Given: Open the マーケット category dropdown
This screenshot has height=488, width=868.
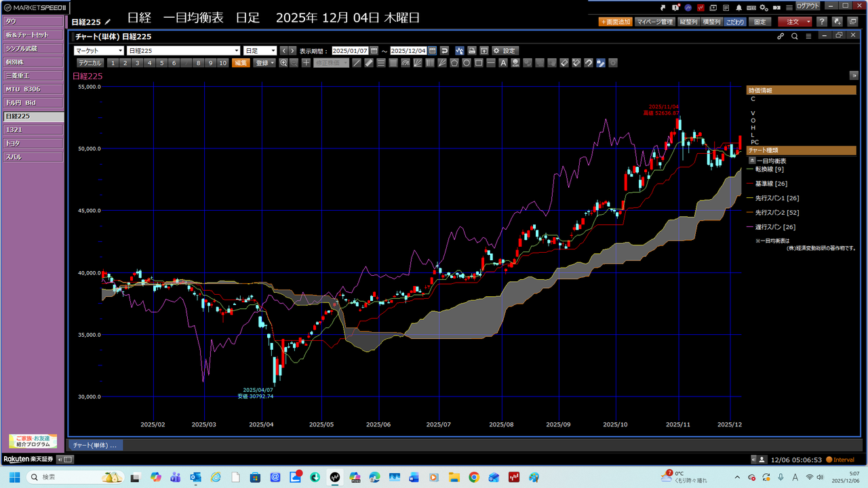Looking at the screenshot, I should 98,51.
